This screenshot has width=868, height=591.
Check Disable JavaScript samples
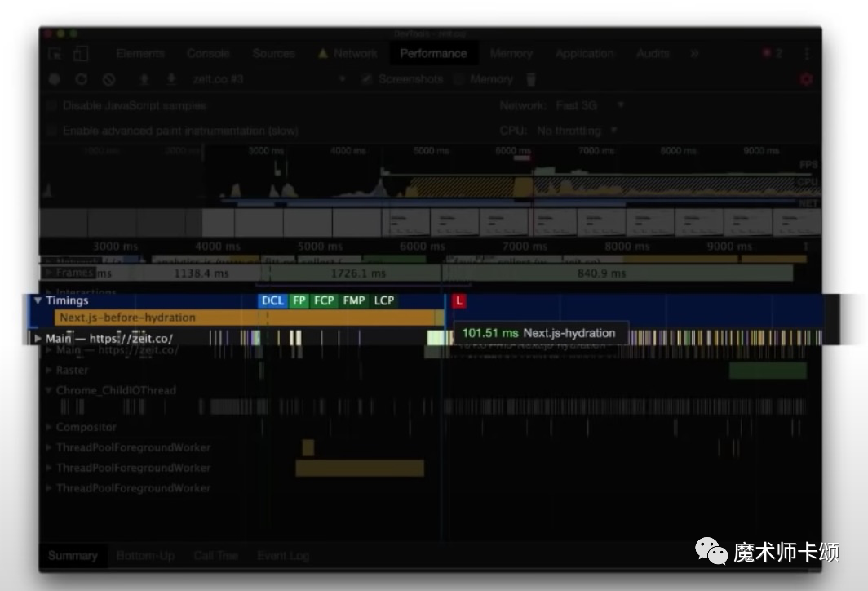coord(52,106)
